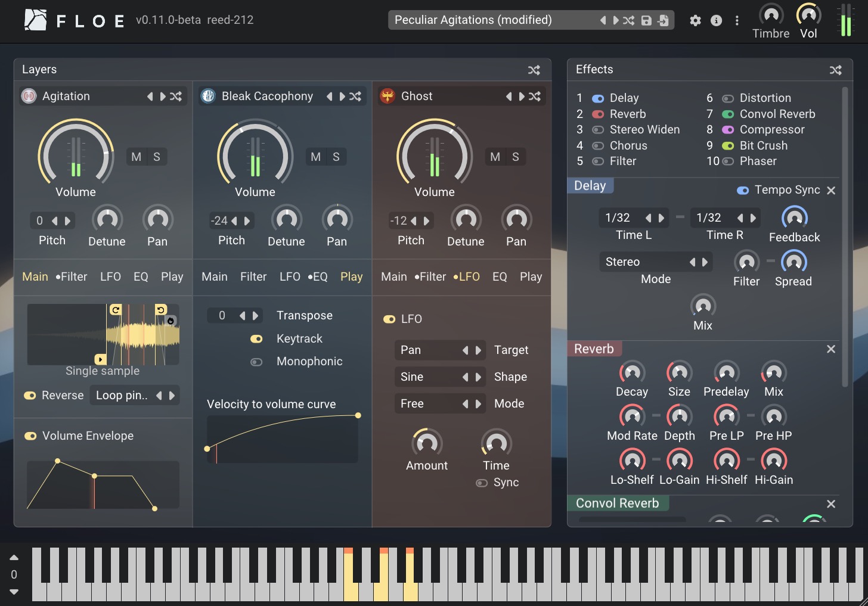868x606 pixels.
Task: Open the Delay Time L 1/32 selector
Action: click(635, 218)
